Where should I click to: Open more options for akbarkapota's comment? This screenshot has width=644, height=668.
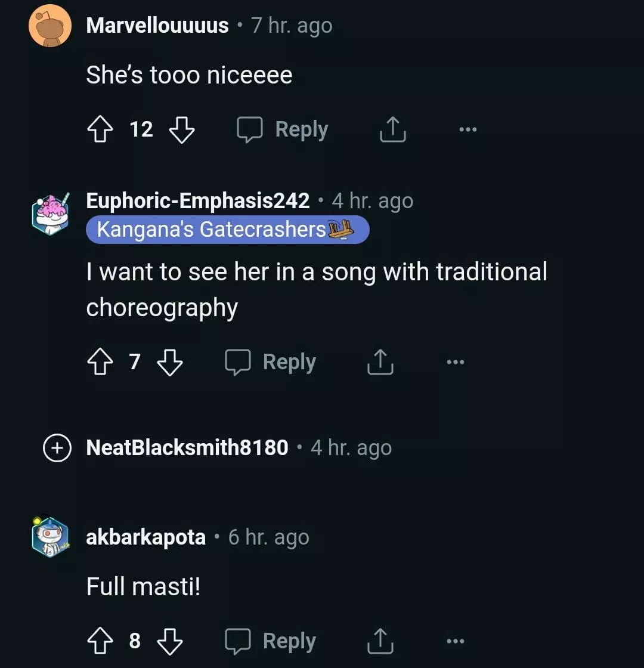point(455,641)
